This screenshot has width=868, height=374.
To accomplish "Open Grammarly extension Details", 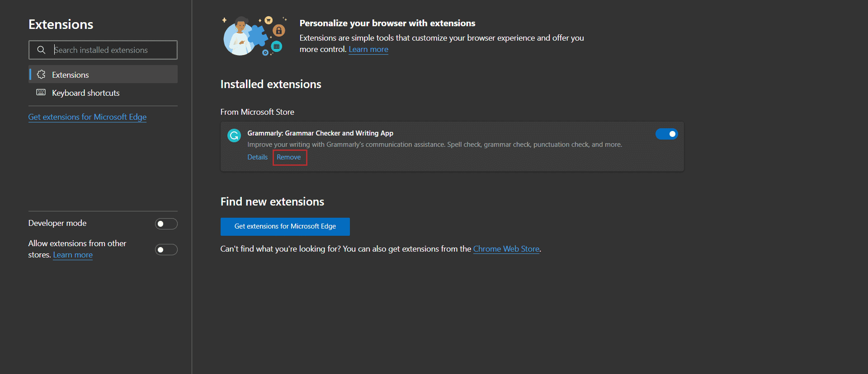I will 258,157.
